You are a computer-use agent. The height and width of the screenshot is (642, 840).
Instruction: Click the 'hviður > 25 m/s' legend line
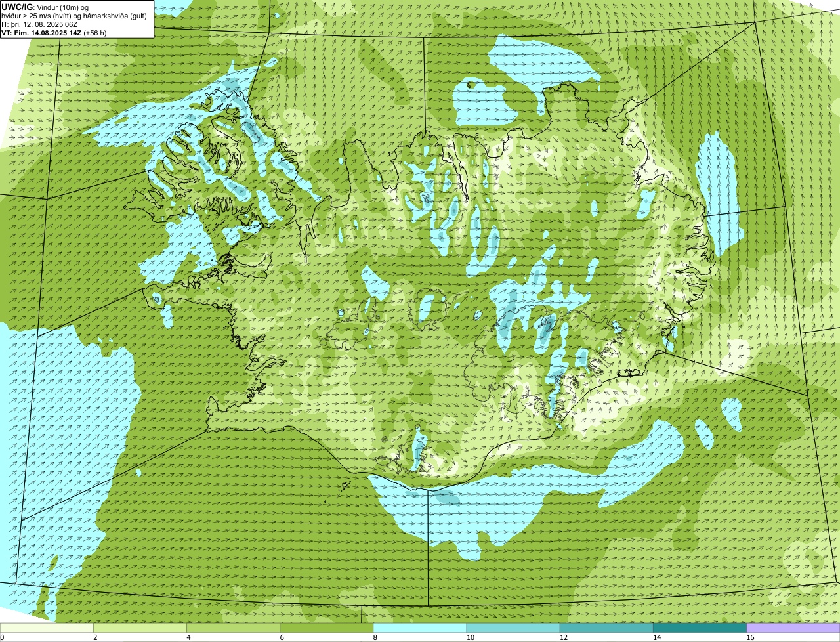click(x=74, y=16)
